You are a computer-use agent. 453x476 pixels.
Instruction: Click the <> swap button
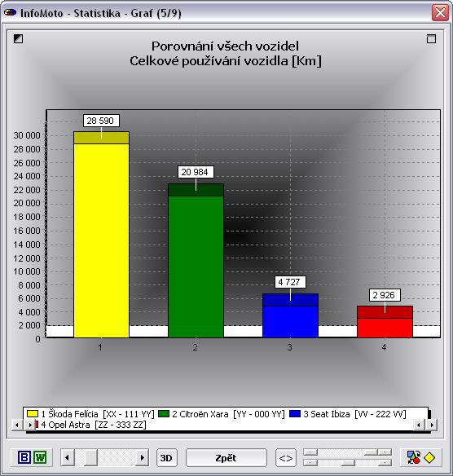coord(286,457)
